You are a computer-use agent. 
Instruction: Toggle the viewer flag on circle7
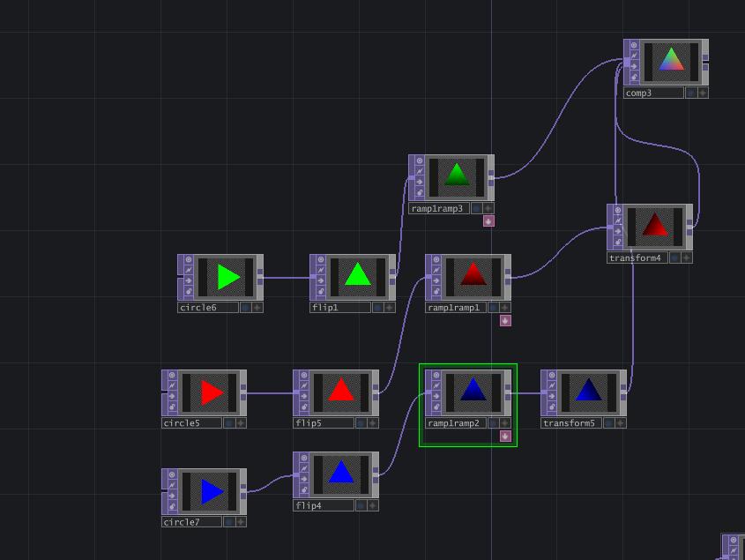[172, 474]
